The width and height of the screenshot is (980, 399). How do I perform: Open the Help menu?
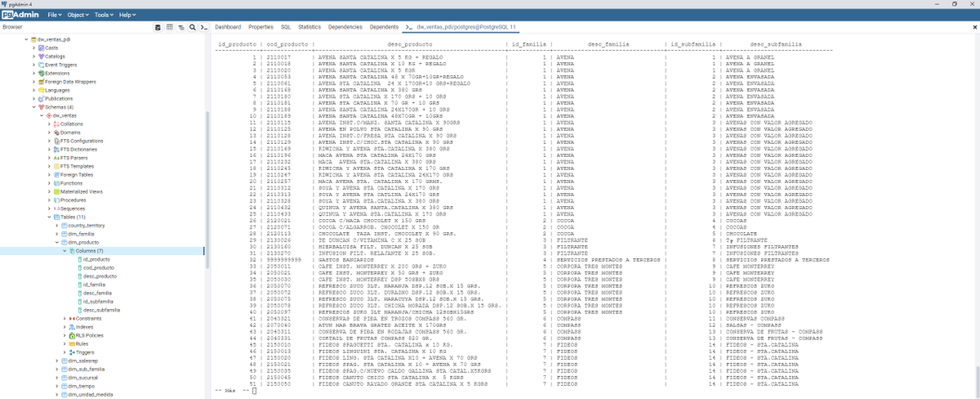[127, 15]
